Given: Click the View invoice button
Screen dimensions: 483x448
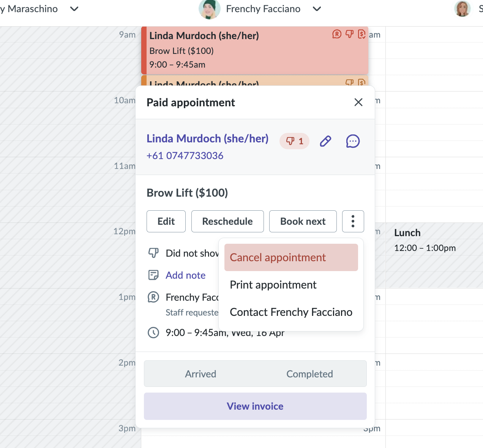Looking at the screenshot, I should coord(255,406).
